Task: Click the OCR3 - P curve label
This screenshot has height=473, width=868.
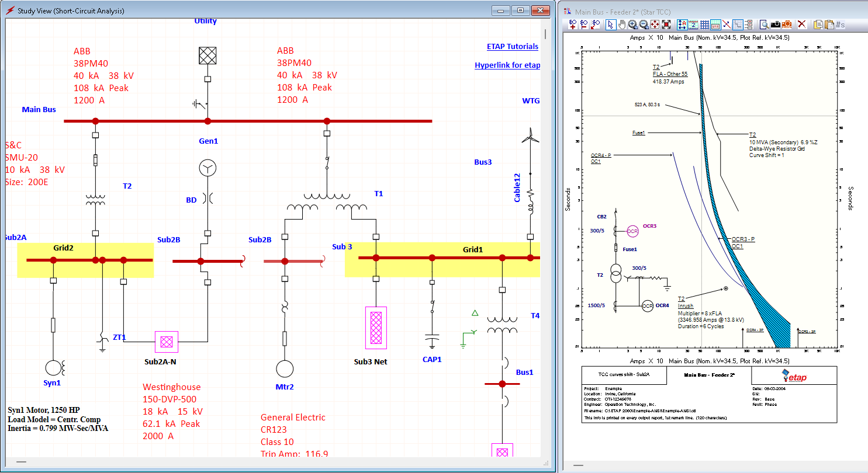Action: click(x=743, y=239)
